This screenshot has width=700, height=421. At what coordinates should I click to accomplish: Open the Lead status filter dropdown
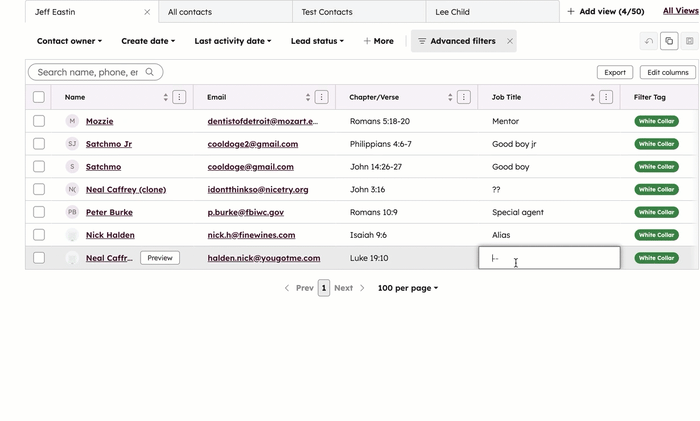[316, 41]
